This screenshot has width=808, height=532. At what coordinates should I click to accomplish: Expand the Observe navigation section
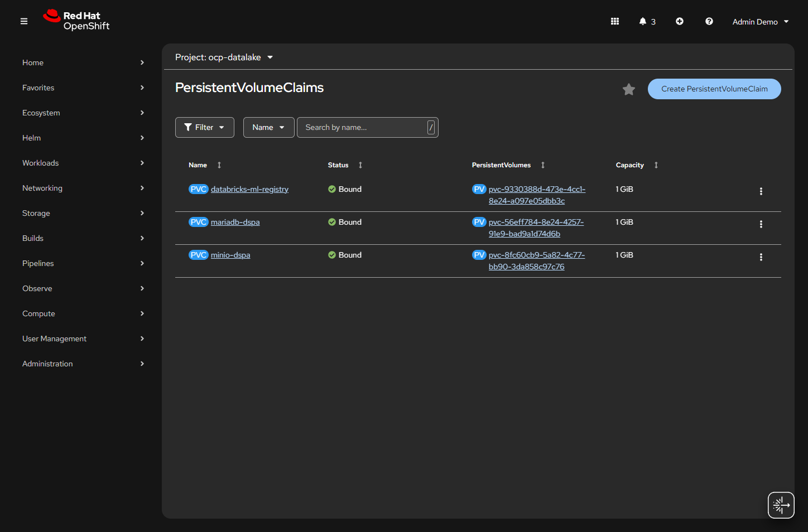coord(83,288)
